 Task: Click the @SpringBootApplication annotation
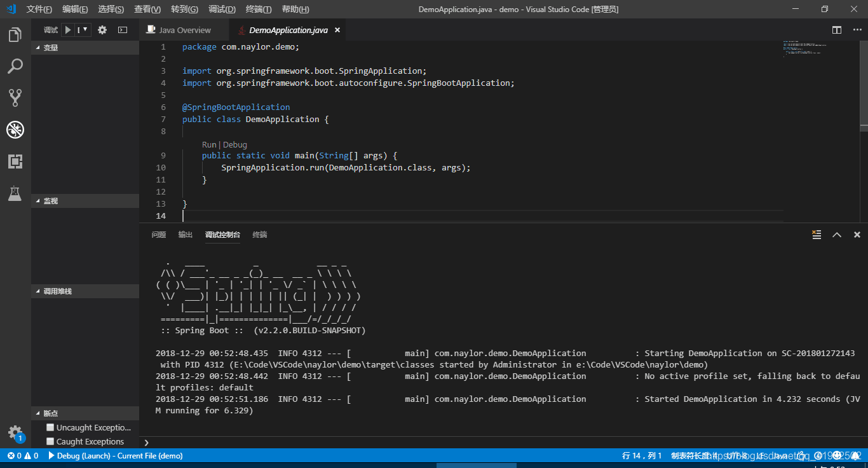[x=236, y=107]
